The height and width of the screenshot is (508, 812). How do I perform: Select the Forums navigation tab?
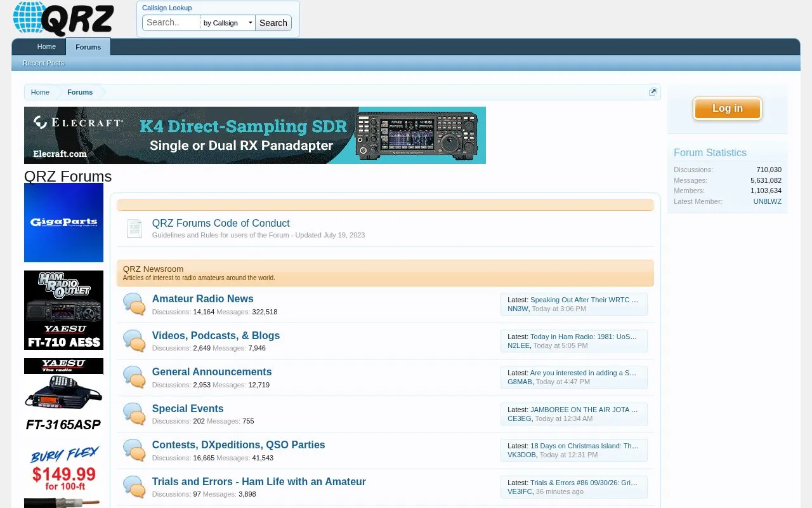tap(88, 47)
